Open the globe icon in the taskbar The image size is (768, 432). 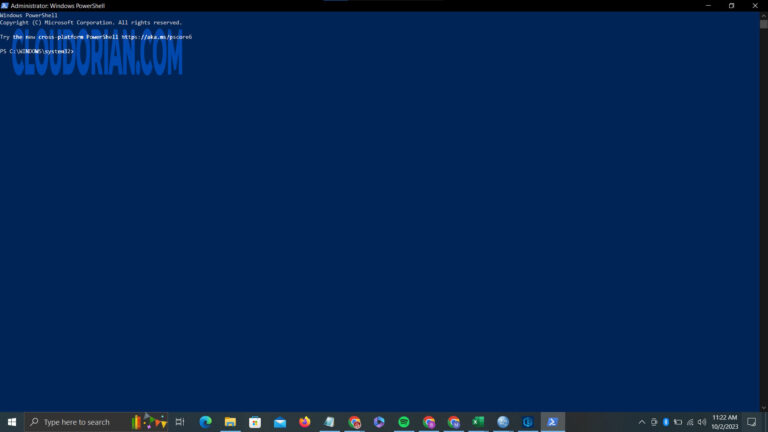tap(503, 422)
